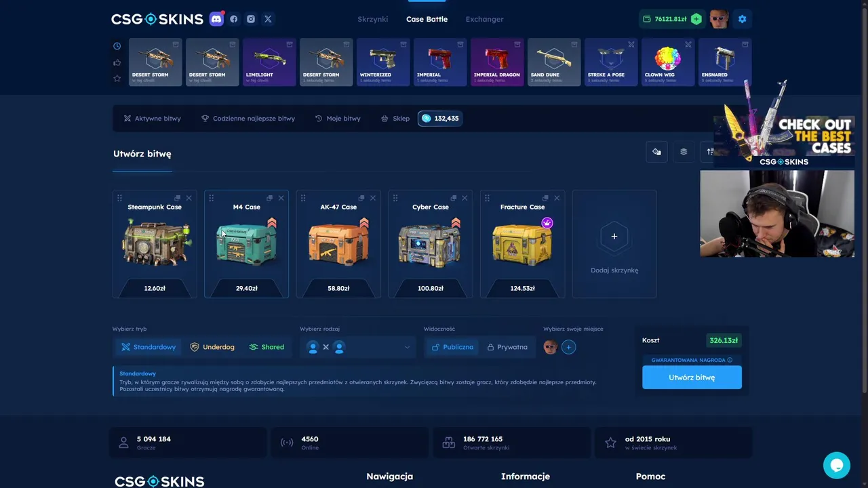Remove Steampunk Case with its X
This screenshot has width=868, height=488.
(x=189, y=198)
